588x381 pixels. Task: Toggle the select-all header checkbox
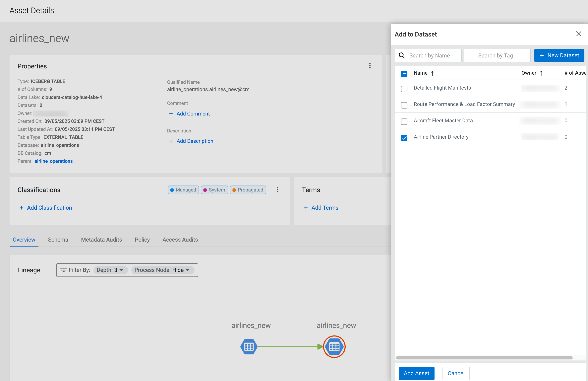coord(404,74)
